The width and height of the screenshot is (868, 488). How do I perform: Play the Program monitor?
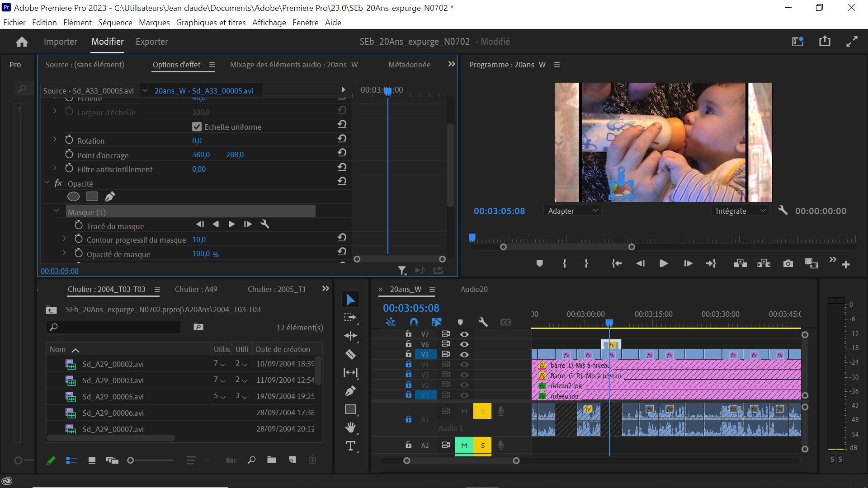pos(663,263)
